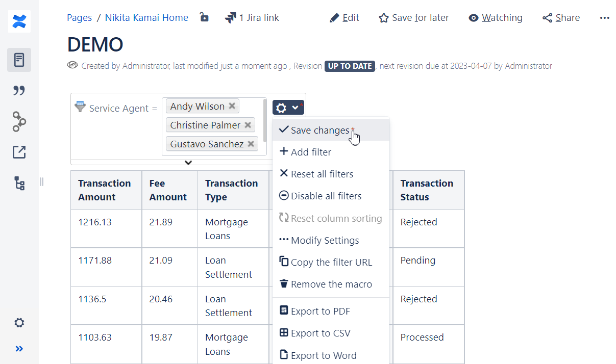Screen dimensions: 616x364
Task: Remove Gustavo Sanchez filter tag
Action: 251,144
